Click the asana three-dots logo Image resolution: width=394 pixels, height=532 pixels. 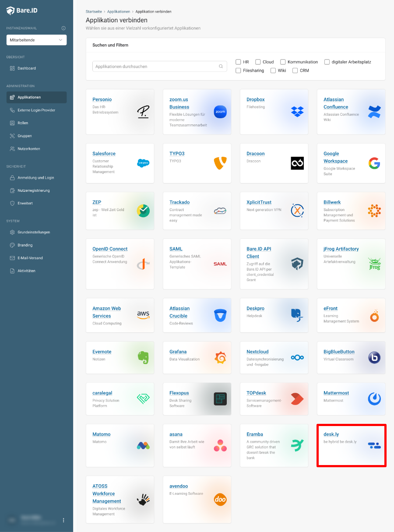tap(220, 445)
